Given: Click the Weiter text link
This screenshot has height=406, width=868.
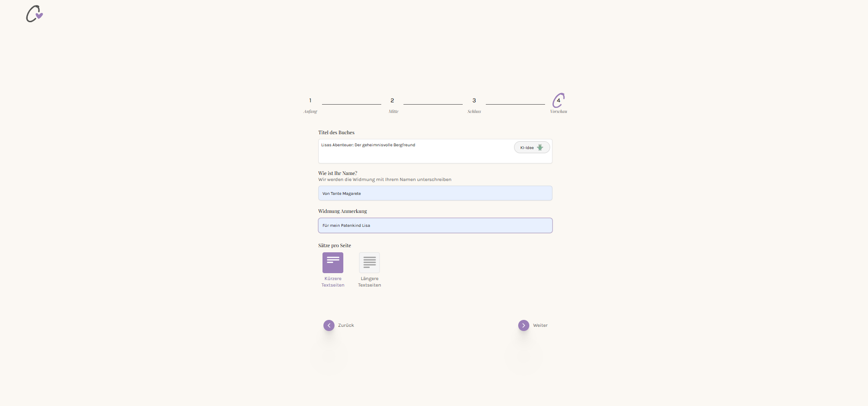Looking at the screenshot, I should pyautogui.click(x=540, y=325).
